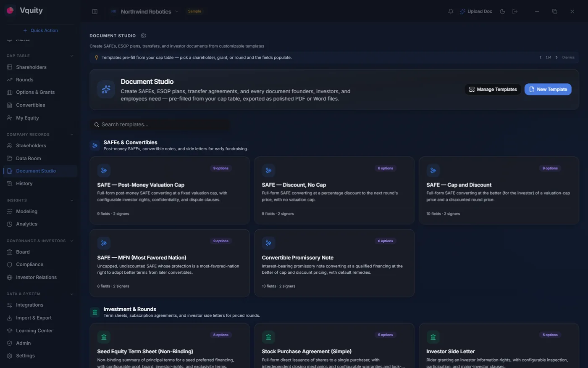Screen dimensions: 588x368
Task: Open Compliance menu label
Action: pyautogui.click(x=29, y=265)
